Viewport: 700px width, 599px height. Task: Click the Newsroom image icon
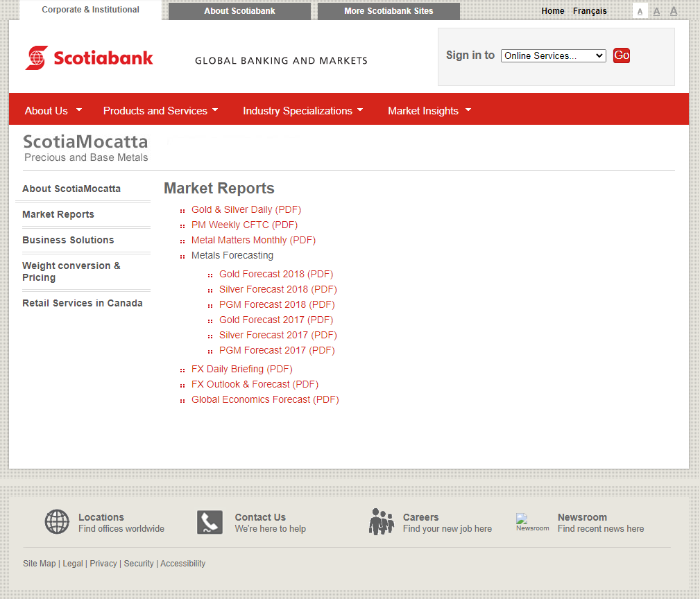[532, 523]
